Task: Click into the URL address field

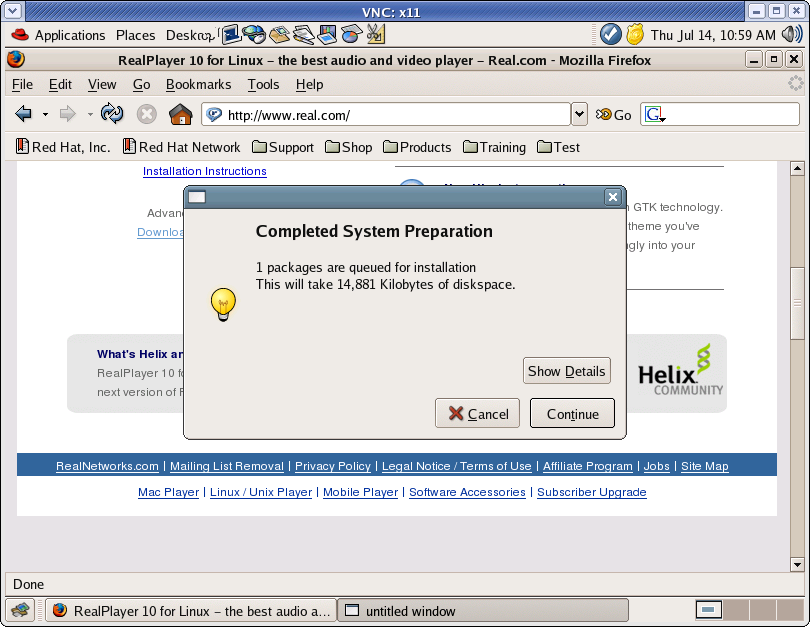Action: coord(386,114)
